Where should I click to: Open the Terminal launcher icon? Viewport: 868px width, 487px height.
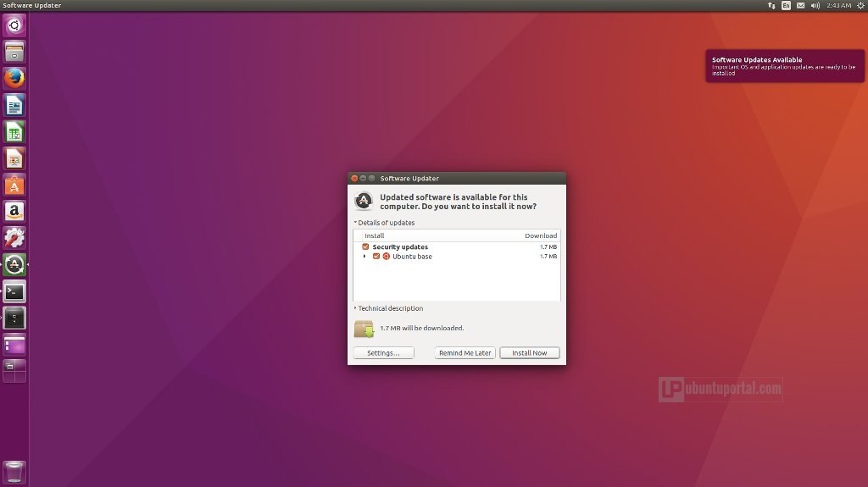tap(14, 291)
